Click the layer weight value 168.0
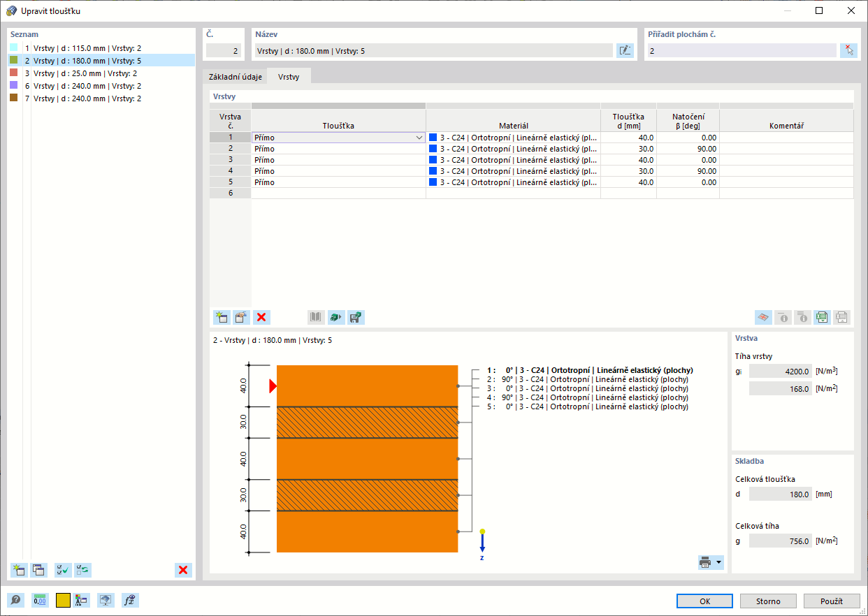 coord(781,389)
